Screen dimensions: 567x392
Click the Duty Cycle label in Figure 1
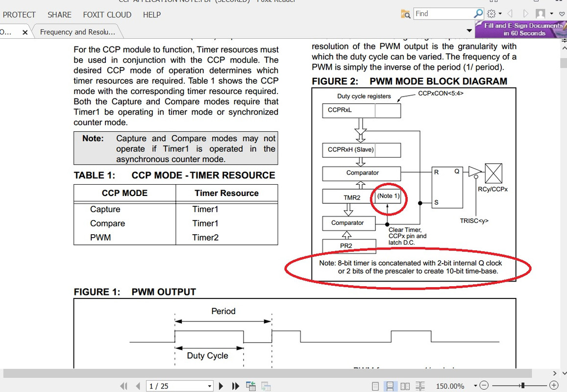pos(208,356)
